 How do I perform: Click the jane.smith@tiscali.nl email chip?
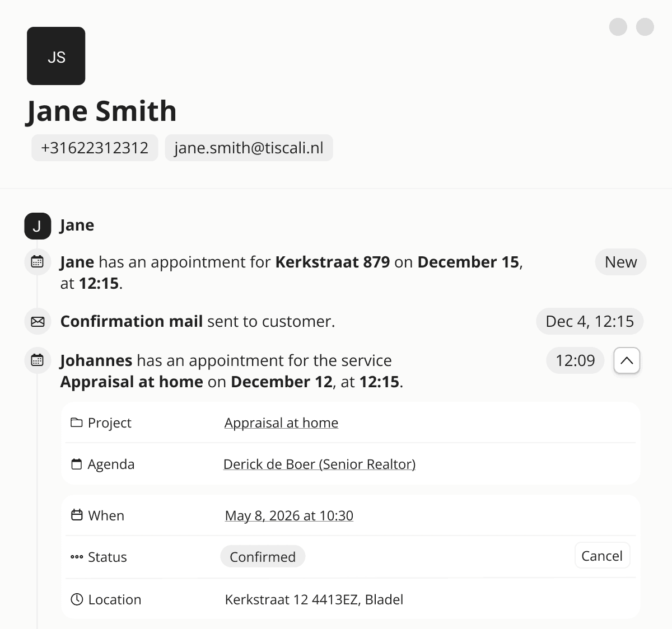click(249, 148)
